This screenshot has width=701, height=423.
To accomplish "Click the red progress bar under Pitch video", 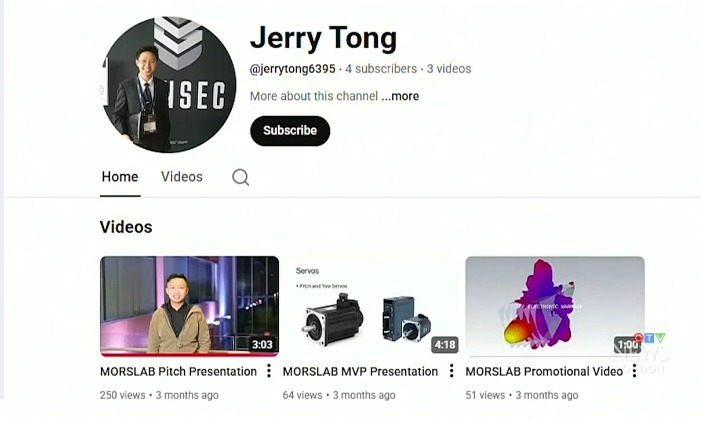I will pos(190,355).
